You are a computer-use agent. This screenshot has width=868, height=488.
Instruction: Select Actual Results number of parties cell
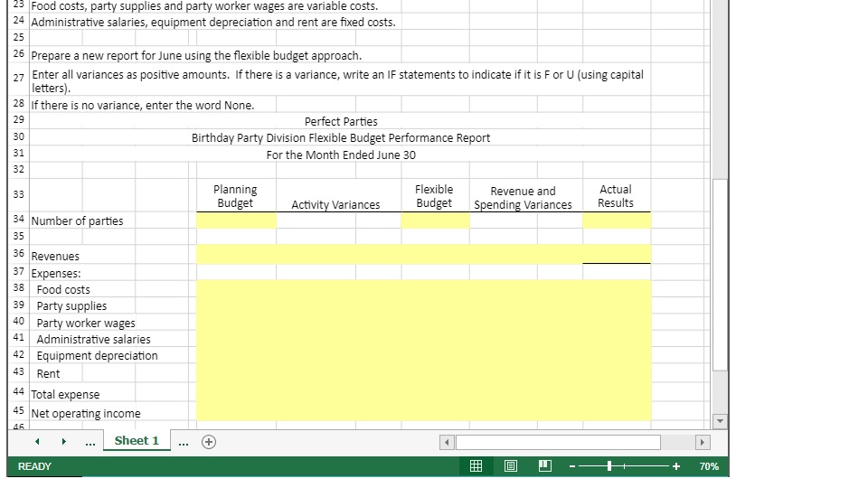[617, 221]
